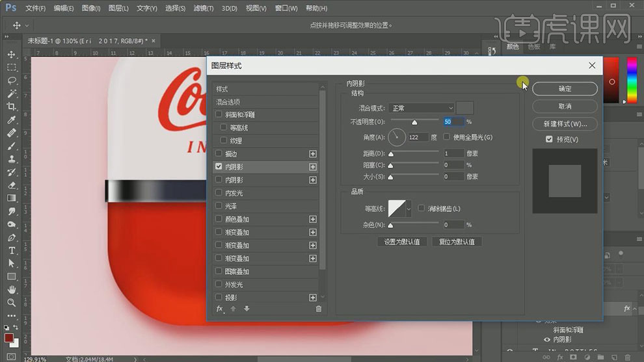Open the 文字 menu

pyautogui.click(x=146, y=8)
